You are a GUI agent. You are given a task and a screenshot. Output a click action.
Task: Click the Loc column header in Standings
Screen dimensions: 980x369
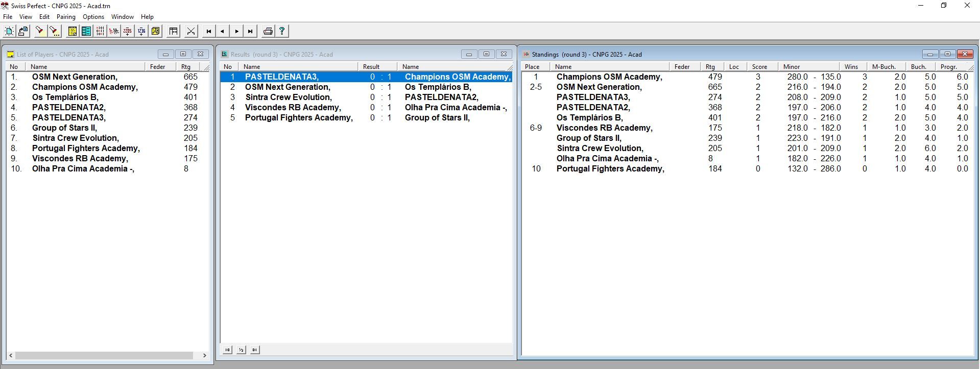pyautogui.click(x=735, y=67)
